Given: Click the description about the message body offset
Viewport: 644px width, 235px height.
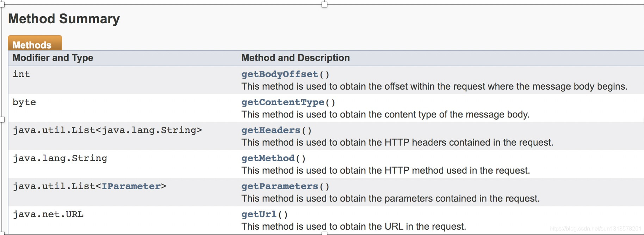Looking at the screenshot, I should pos(434,86).
